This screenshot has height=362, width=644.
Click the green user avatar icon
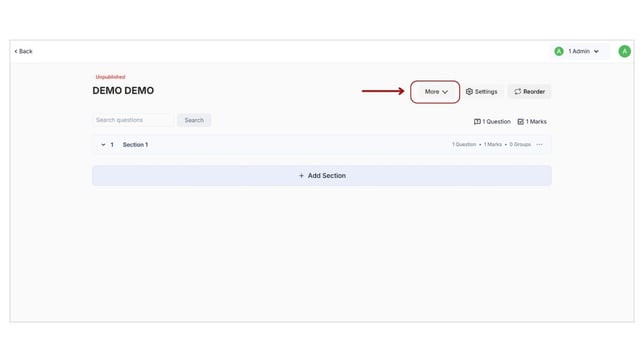coord(624,51)
